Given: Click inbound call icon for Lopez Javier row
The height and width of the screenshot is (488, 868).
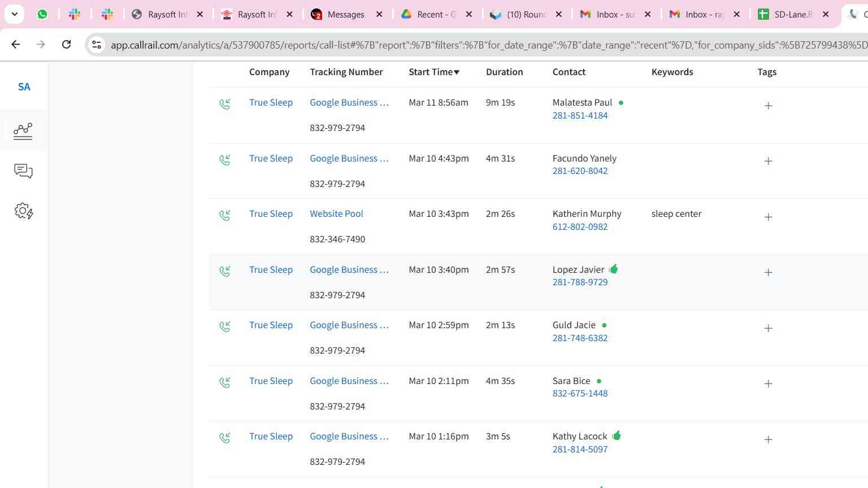Looking at the screenshot, I should point(225,271).
